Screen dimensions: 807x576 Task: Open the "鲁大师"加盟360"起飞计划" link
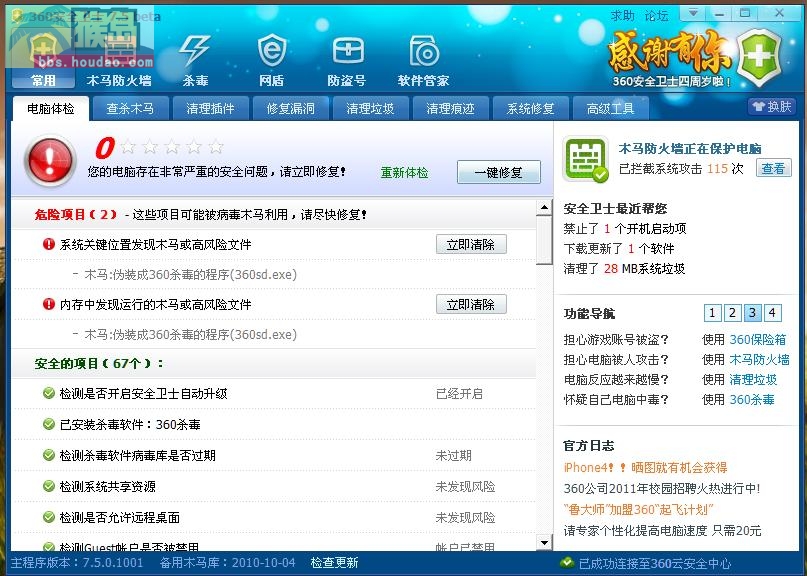tap(639, 510)
